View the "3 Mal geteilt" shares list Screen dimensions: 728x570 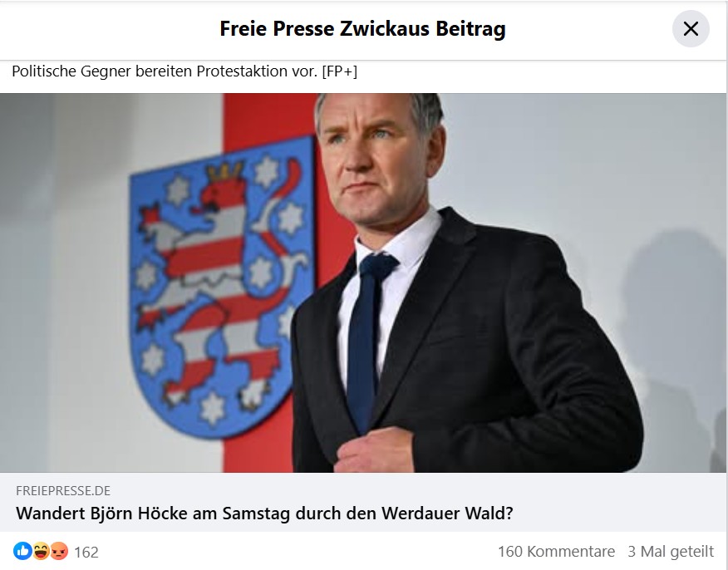[x=671, y=552]
